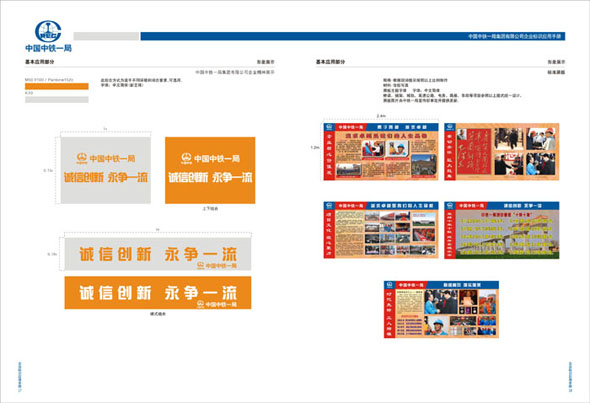Open the bottom center display board
Screen dimensions: 590x403
point(441,309)
